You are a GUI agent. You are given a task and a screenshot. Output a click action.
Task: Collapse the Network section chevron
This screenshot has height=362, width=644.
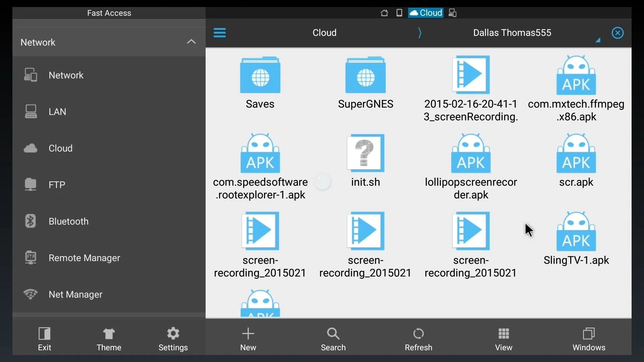[x=191, y=42]
